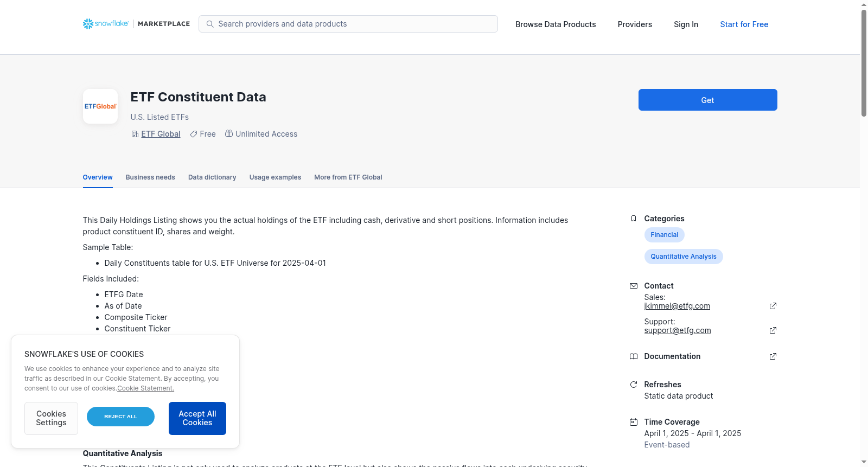Click the Event-based label
The image size is (868, 467).
(x=667, y=445)
